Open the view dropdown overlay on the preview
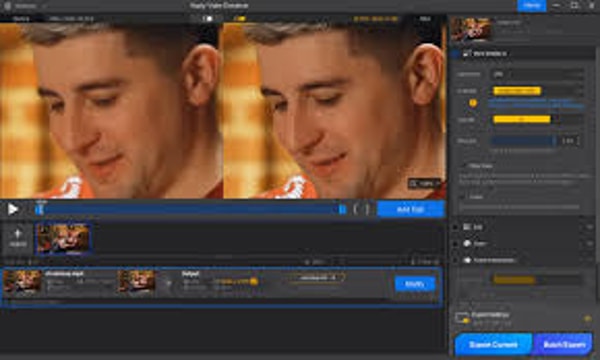 click(424, 184)
